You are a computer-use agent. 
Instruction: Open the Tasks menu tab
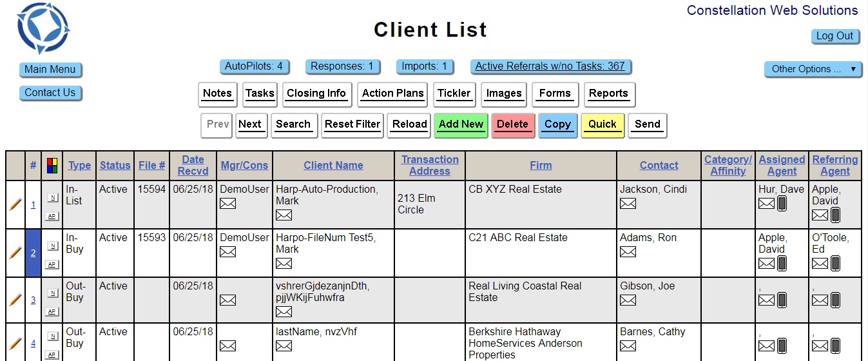coord(260,93)
